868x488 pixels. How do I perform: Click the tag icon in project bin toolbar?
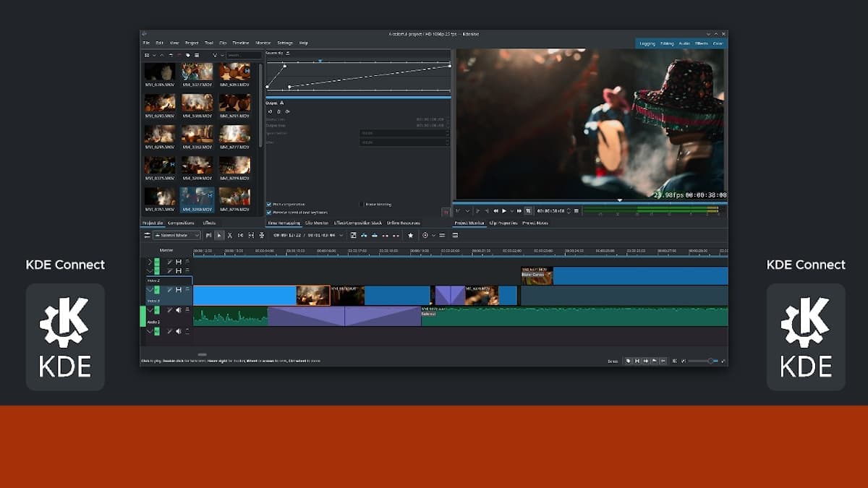tap(188, 55)
